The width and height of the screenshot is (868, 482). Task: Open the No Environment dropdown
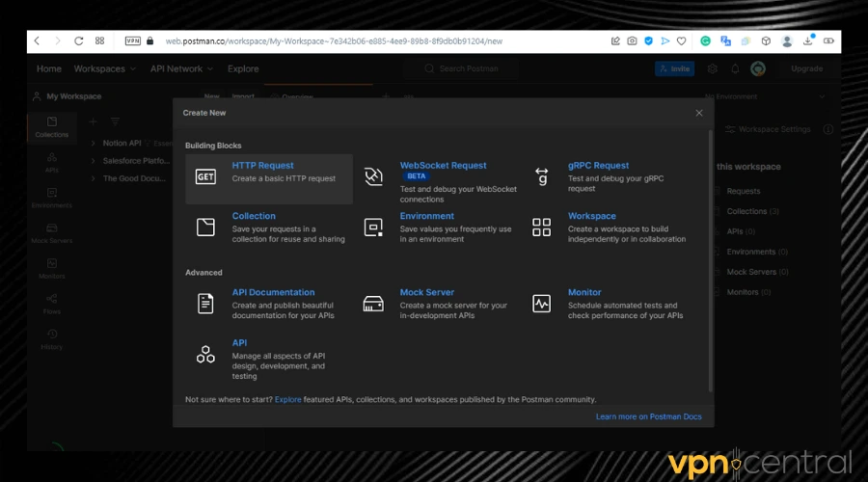pyautogui.click(x=764, y=96)
